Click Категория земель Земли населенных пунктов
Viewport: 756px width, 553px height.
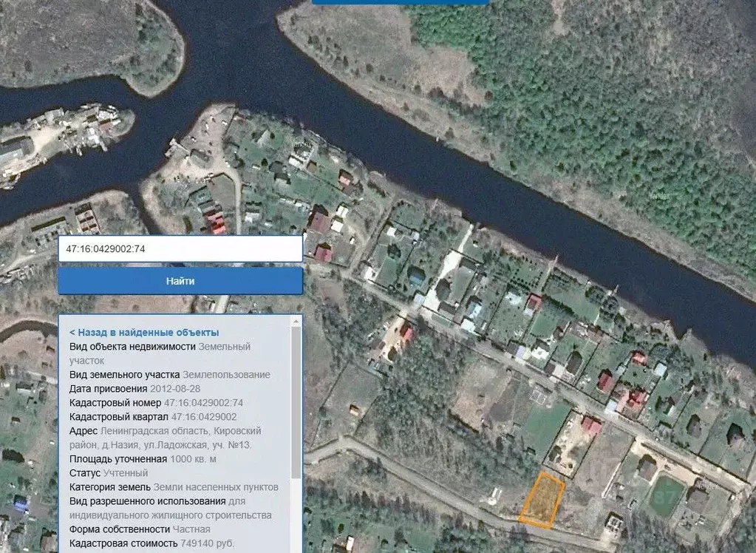click(174, 487)
